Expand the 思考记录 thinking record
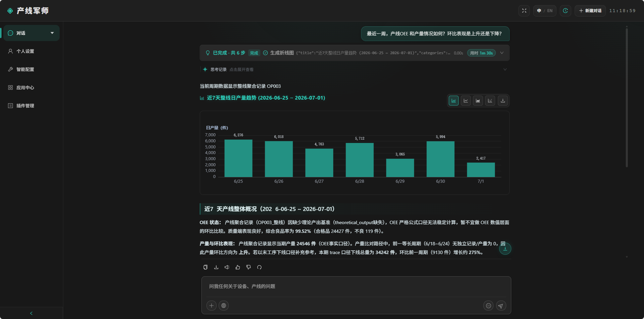 coord(354,70)
